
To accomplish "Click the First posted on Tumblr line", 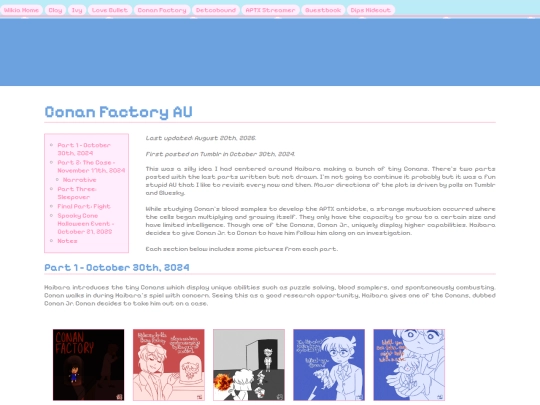I will [x=220, y=154].
